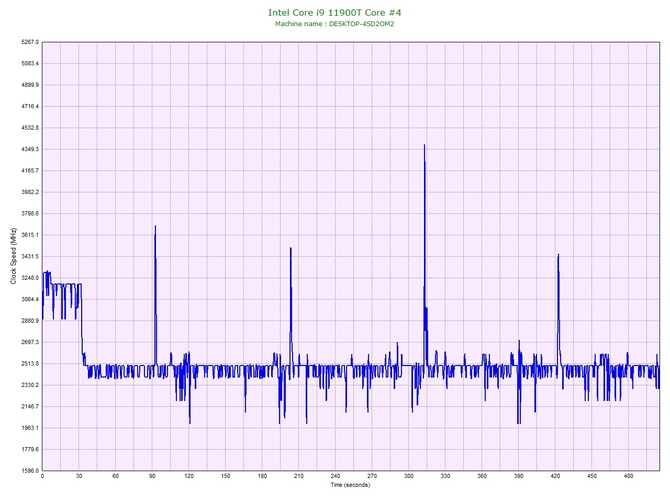Viewport: 670px width, 502px height.
Task: Click the 2146.7 y-axis value
Action: coord(30,406)
